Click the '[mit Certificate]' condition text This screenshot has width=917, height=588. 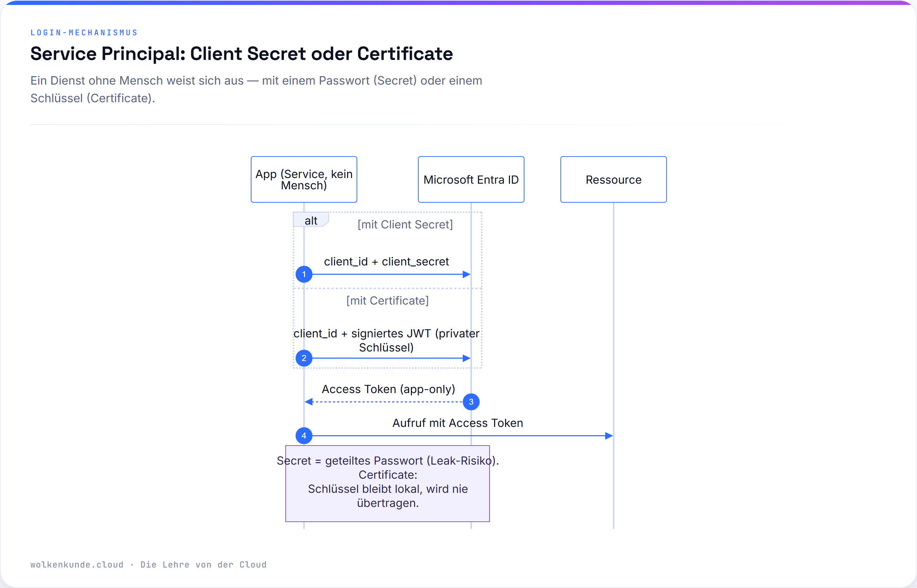(x=387, y=300)
